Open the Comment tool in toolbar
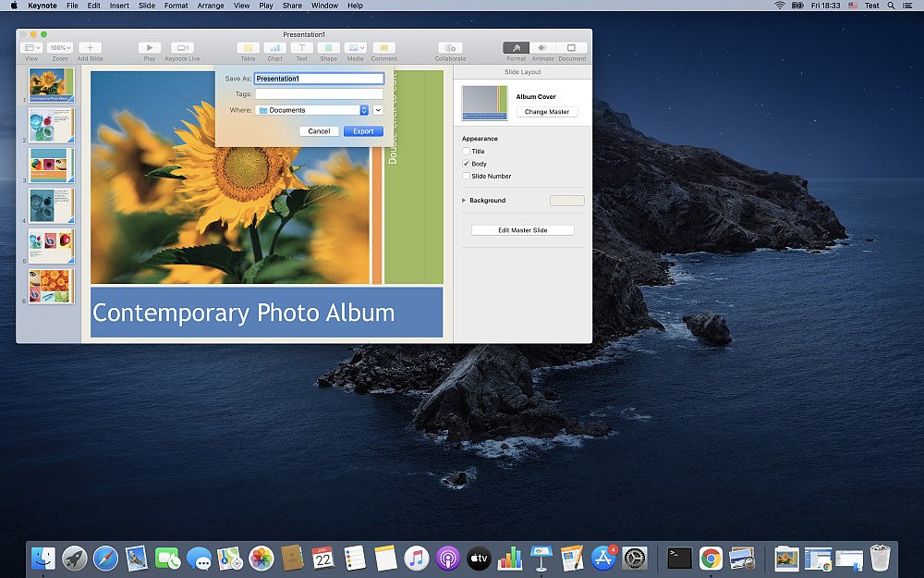The width and height of the screenshot is (924, 578). [383, 47]
